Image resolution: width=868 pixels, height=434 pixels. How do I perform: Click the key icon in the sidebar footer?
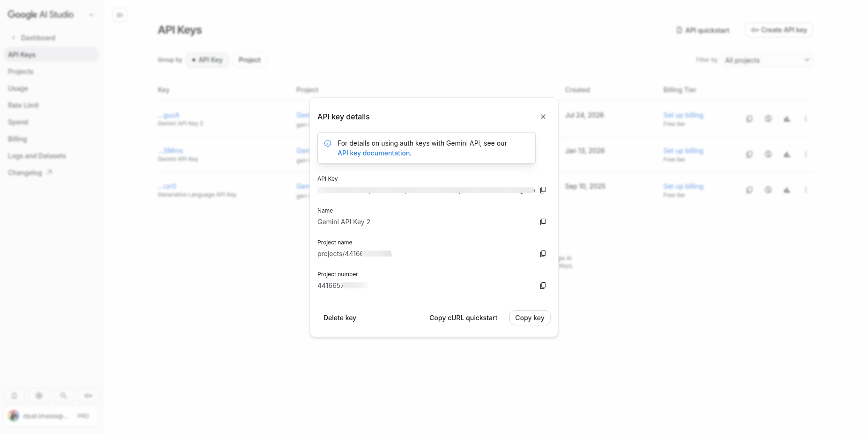[88, 396]
